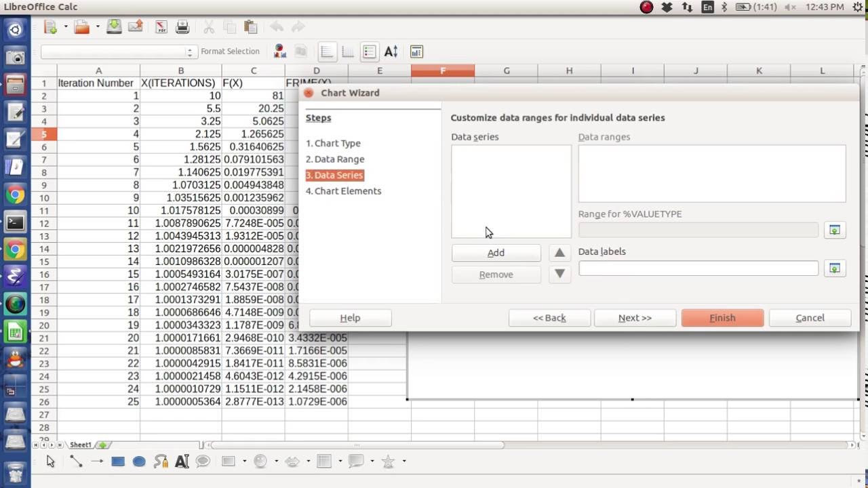Click the Chart Type icon
This screenshot has height=488, width=868.
(279, 52)
